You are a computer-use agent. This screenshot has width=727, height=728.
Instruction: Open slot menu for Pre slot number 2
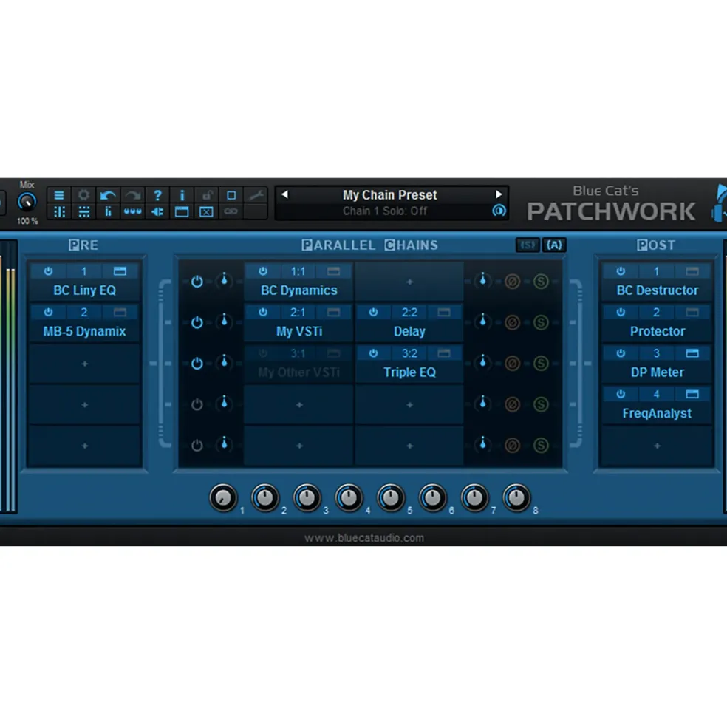coord(84,312)
